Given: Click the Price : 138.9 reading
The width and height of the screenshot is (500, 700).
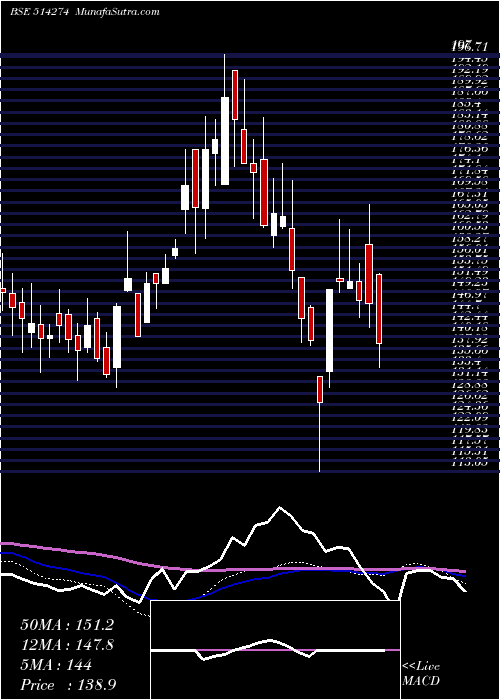Looking at the screenshot, I should point(70,685).
